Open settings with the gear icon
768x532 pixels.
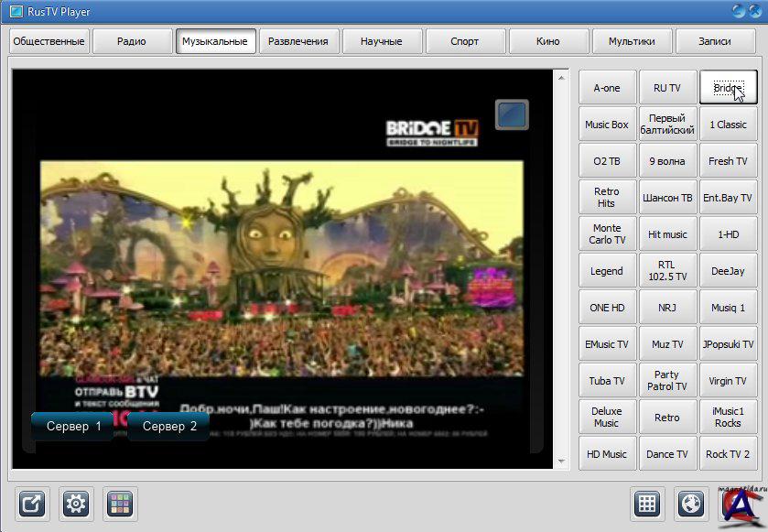click(x=76, y=504)
